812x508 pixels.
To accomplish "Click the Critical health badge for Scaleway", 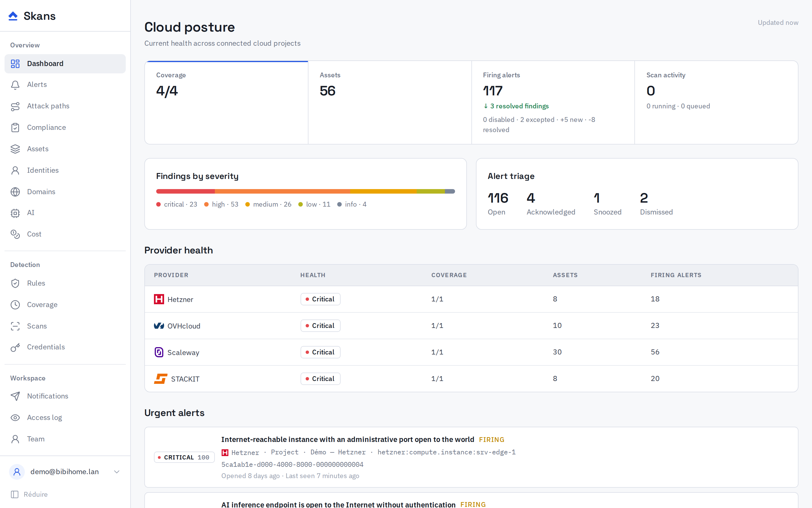I will pos(321,352).
